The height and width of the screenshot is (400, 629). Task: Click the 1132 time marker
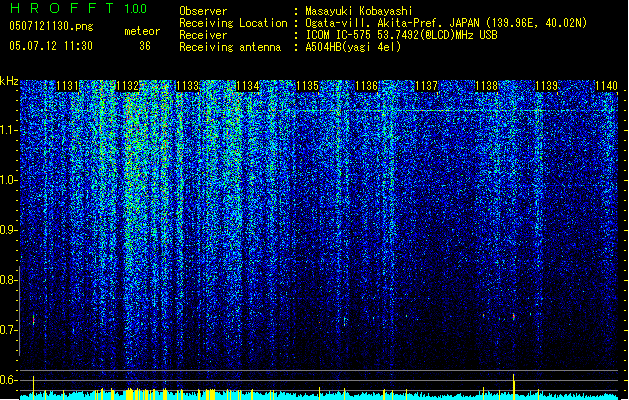(x=127, y=86)
